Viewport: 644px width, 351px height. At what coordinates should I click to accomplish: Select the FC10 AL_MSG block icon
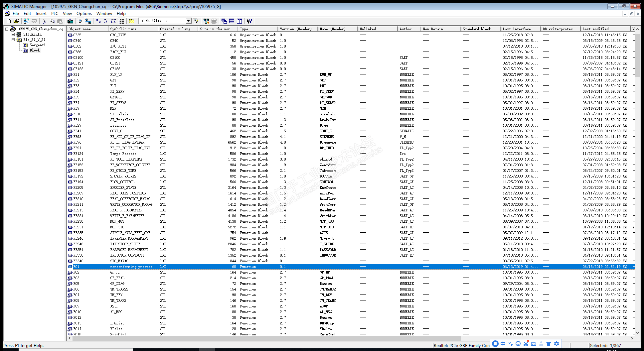click(x=70, y=312)
